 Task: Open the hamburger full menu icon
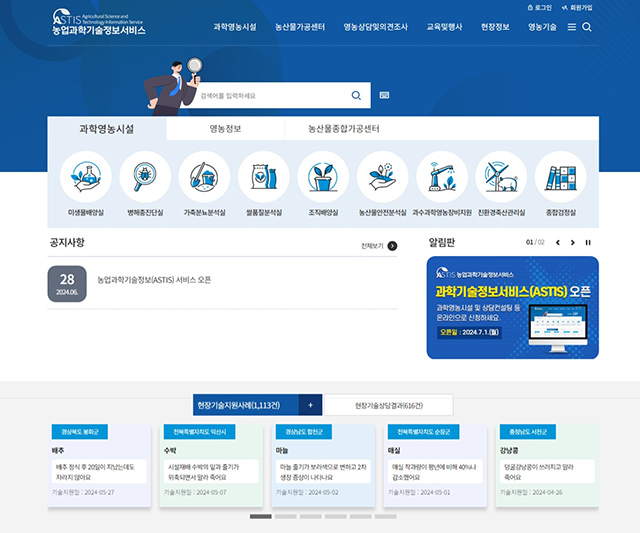point(572,27)
